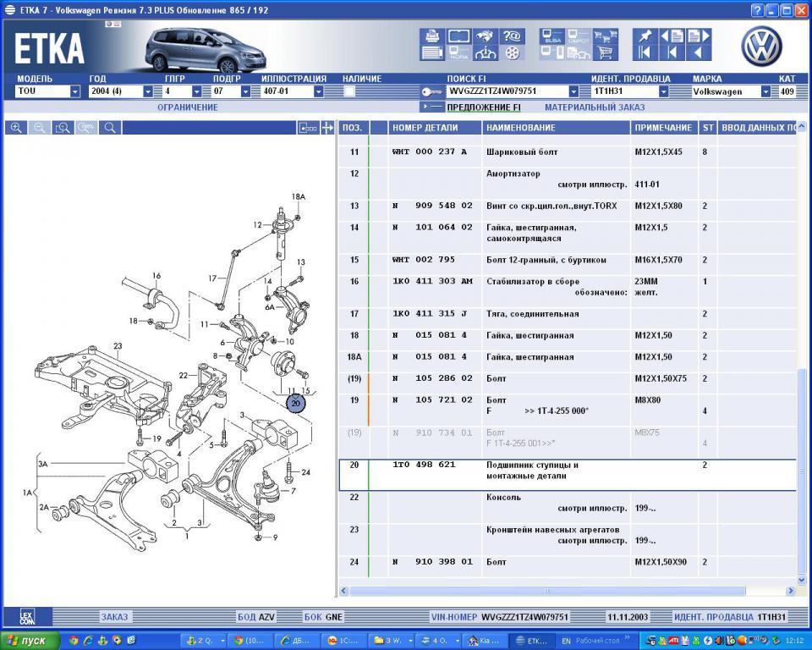Go to next page document icon
The image size is (812, 650).
click(x=699, y=36)
